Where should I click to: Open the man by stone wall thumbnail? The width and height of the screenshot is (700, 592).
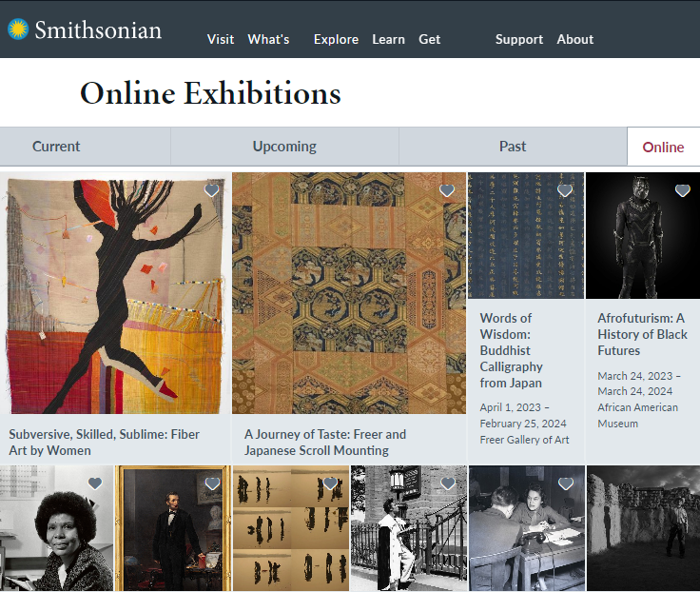point(643,528)
